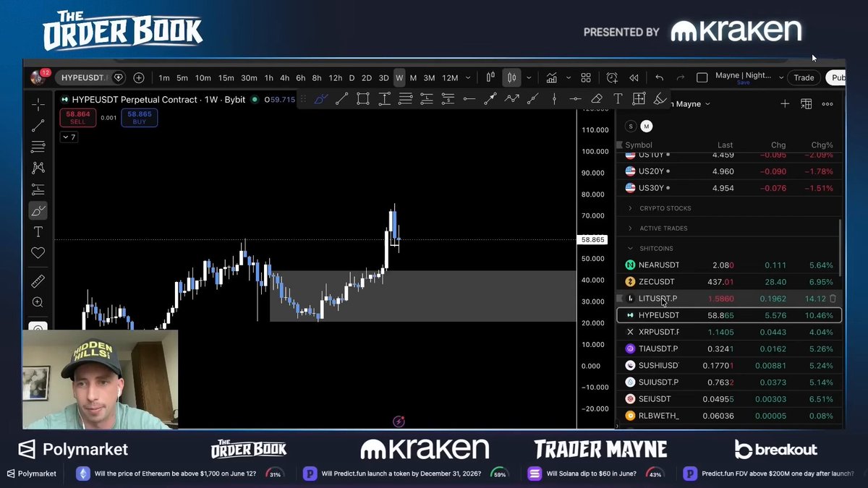
Task: Click the add symbol plus icon
Action: tap(139, 77)
